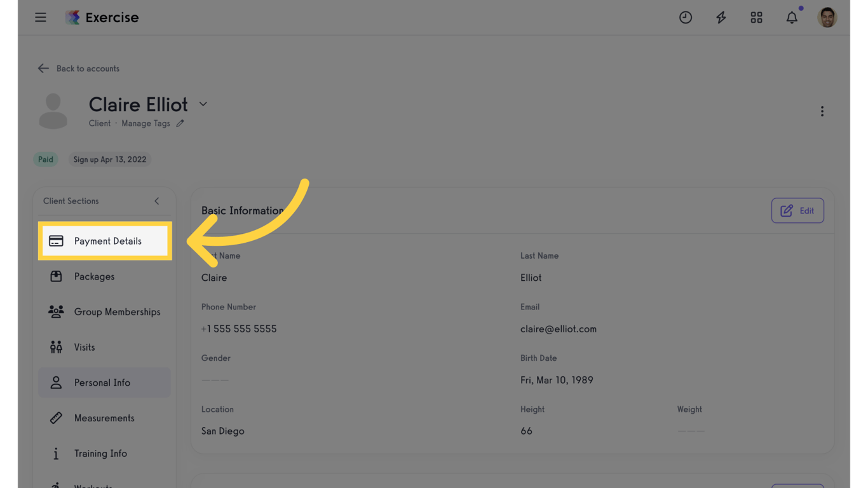
Task: Check notifications via the bell icon
Action: click(x=792, y=17)
